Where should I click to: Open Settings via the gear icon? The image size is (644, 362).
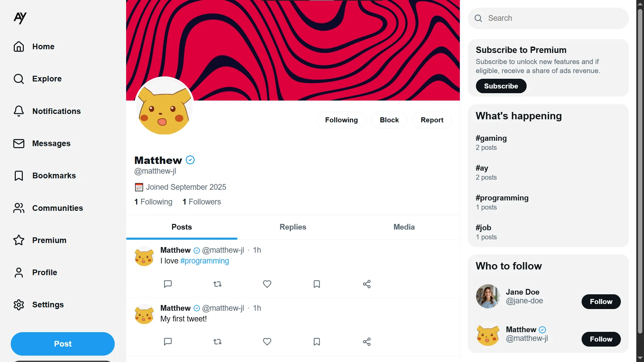(19, 305)
